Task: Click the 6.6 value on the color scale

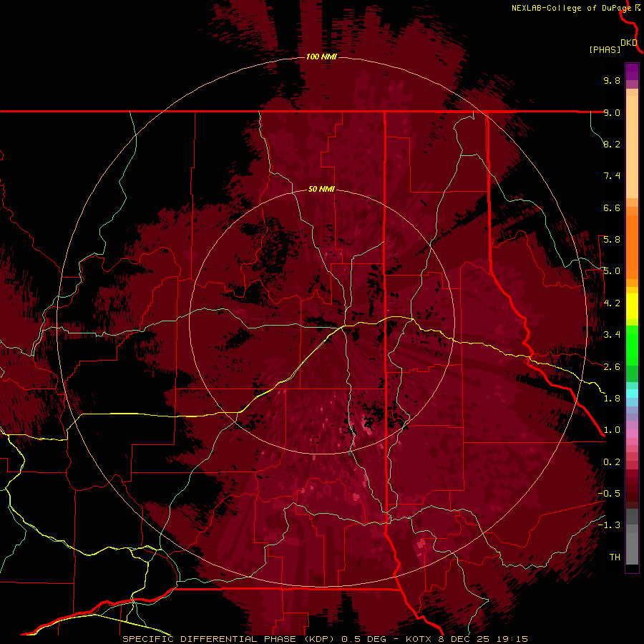Action: pos(612,208)
